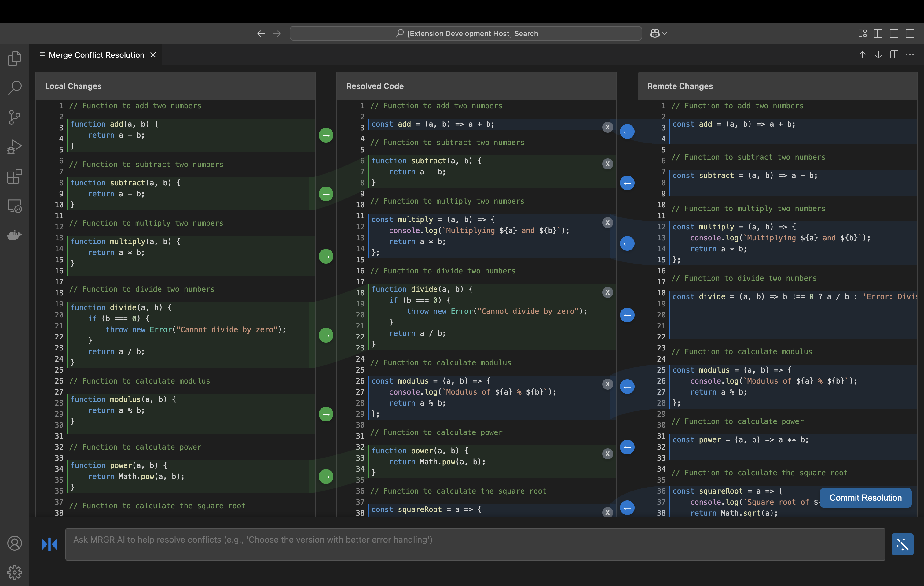Select the Merge Conflict Resolution tab
Viewport: 924px width, 586px height.
coord(96,55)
